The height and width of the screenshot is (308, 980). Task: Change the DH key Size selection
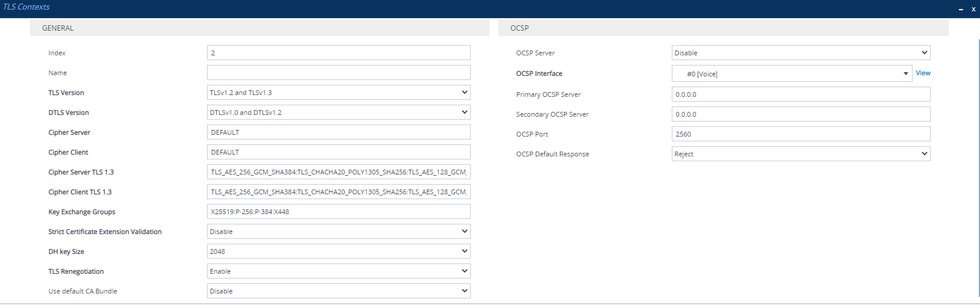[x=338, y=251]
